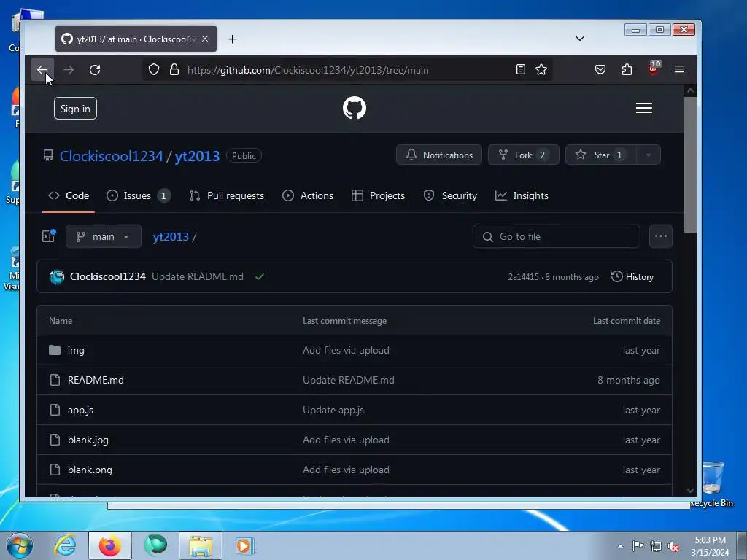Image resolution: width=747 pixels, height=560 pixels.
Task: Click the page vertical scrollbar thumb
Action: [690, 166]
